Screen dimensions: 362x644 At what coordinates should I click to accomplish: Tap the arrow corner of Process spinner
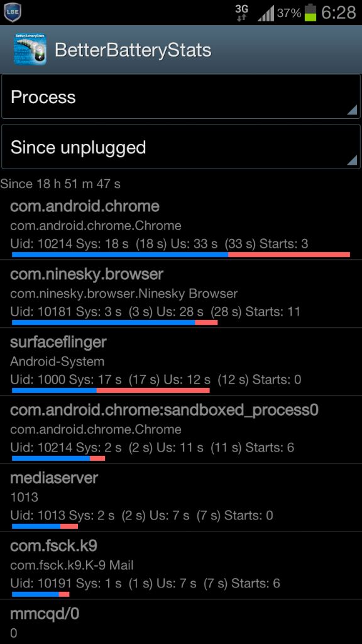pos(352,110)
